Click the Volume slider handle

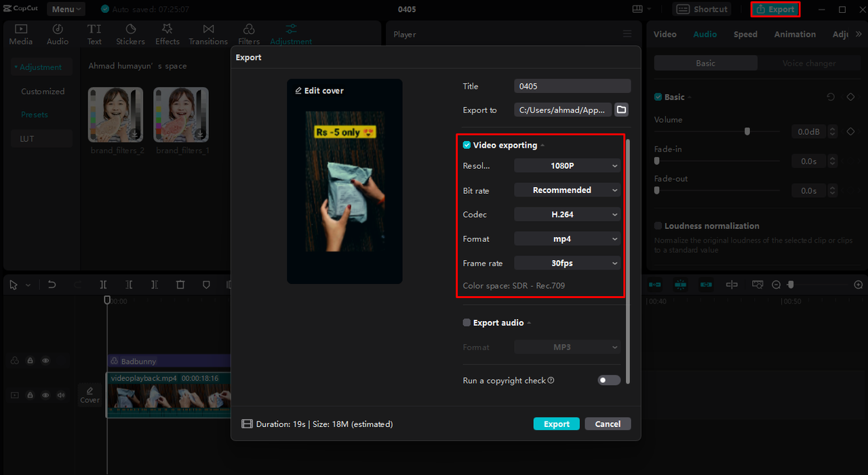[x=747, y=131]
